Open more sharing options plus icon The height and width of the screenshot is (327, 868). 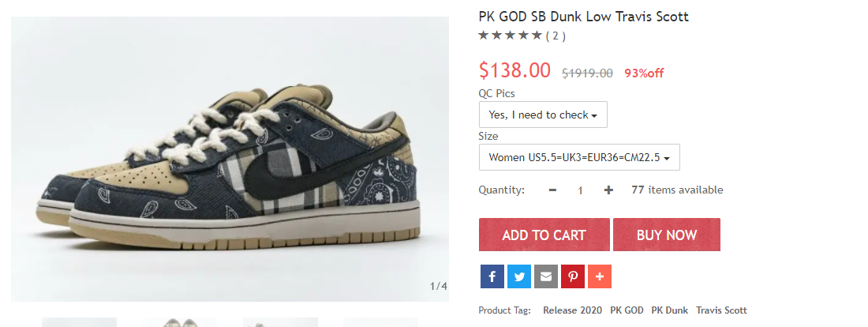pos(600,276)
